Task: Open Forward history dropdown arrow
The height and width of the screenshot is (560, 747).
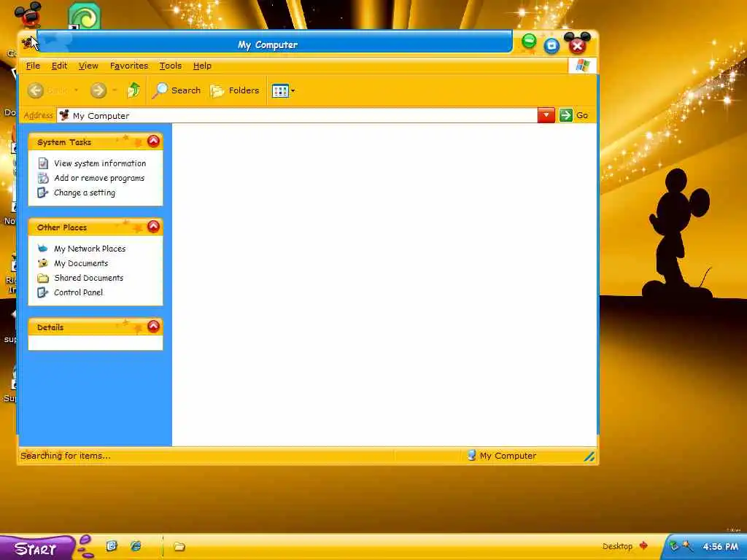Action: pos(115,90)
